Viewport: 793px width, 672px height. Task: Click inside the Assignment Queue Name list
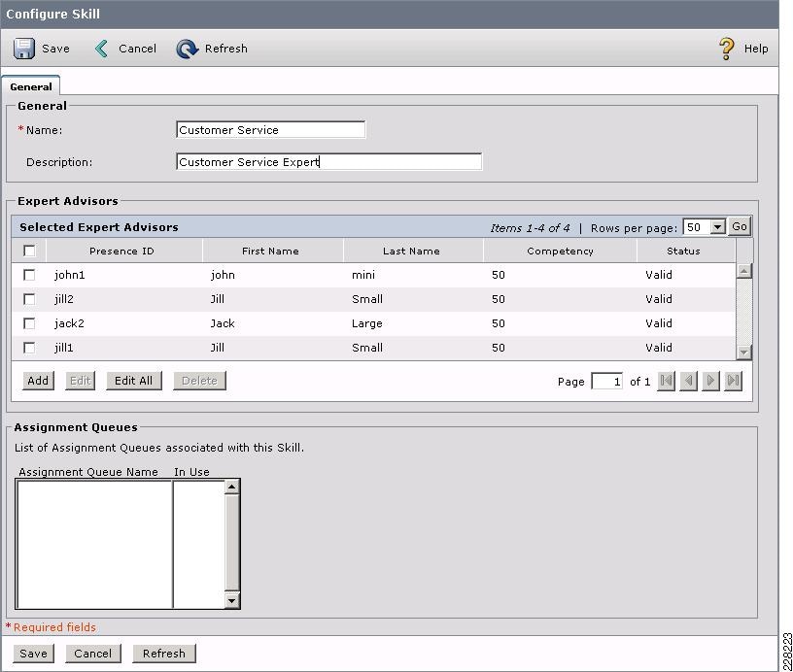94,544
